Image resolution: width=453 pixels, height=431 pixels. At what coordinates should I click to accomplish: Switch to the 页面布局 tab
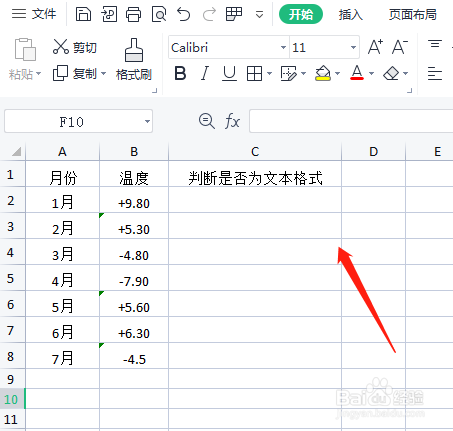pos(413,14)
